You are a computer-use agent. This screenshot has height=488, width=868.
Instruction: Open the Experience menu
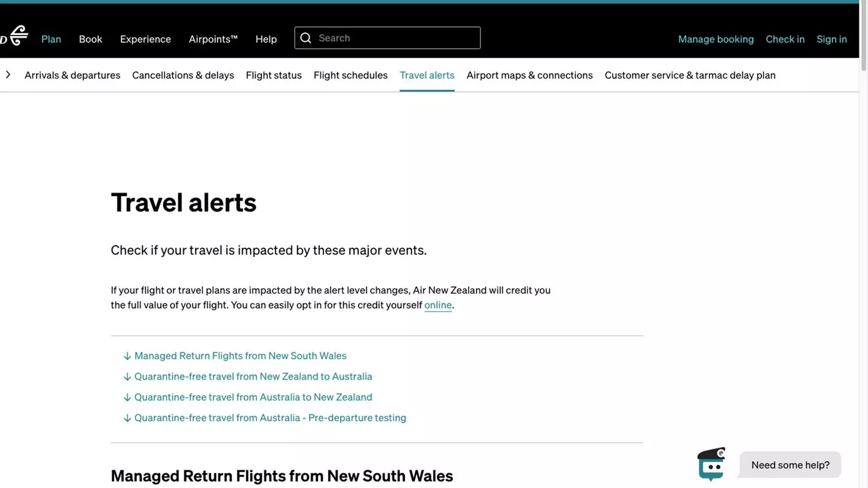click(145, 39)
